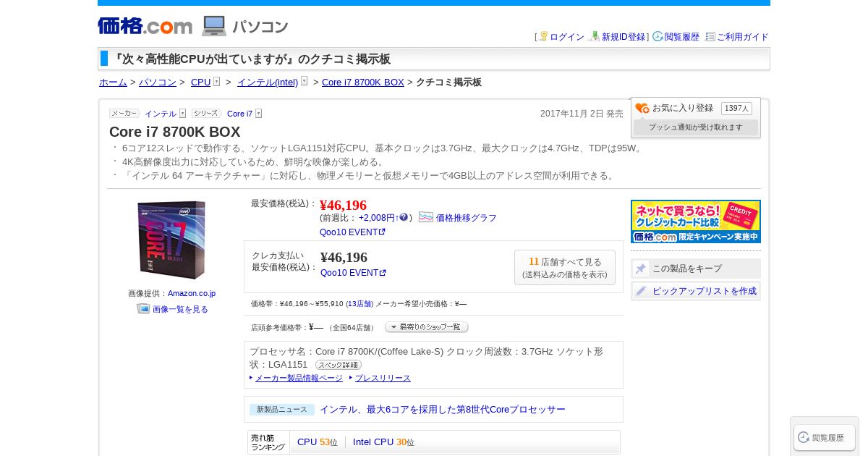This screenshot has width=868, height=456.
Task: Click the ログイン link
Action: pos(567,37)
